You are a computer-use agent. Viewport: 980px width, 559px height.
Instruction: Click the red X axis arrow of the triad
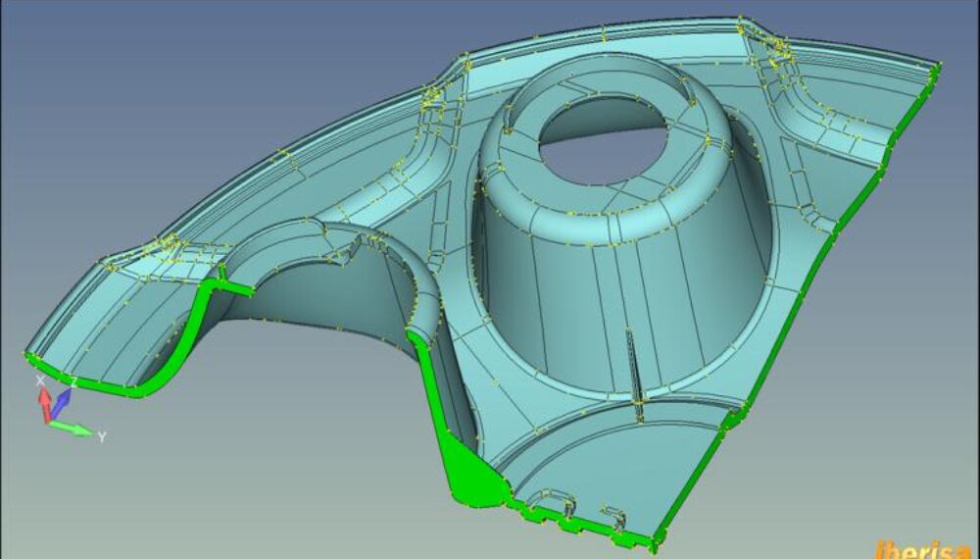point(44,404)
